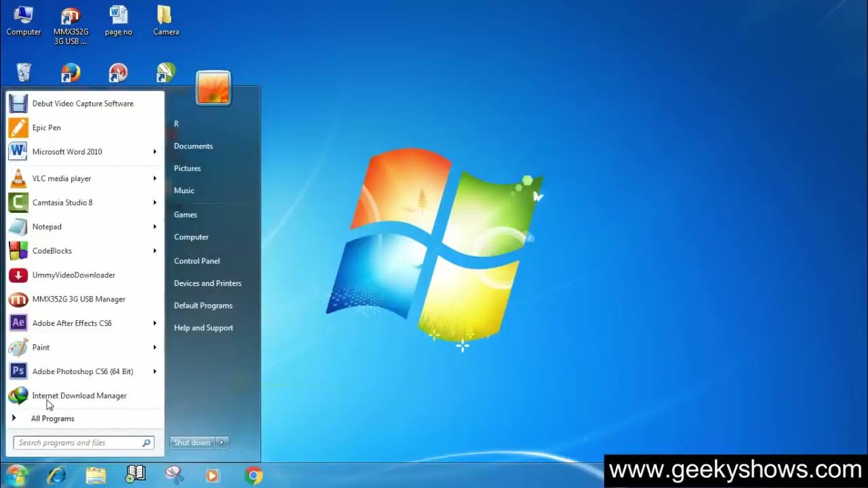868x488 pixels.
Task: Open the orange media player taskbar icon
Action: click(212, 476)
